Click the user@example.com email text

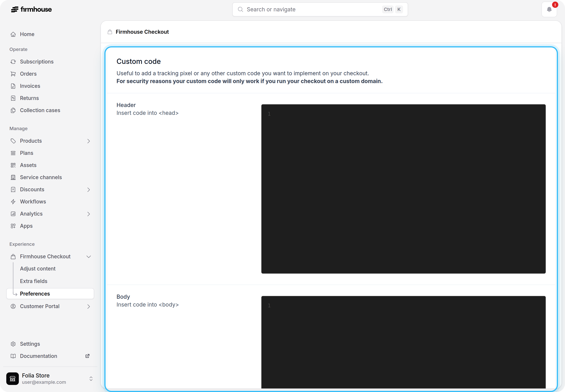point(44,382)
